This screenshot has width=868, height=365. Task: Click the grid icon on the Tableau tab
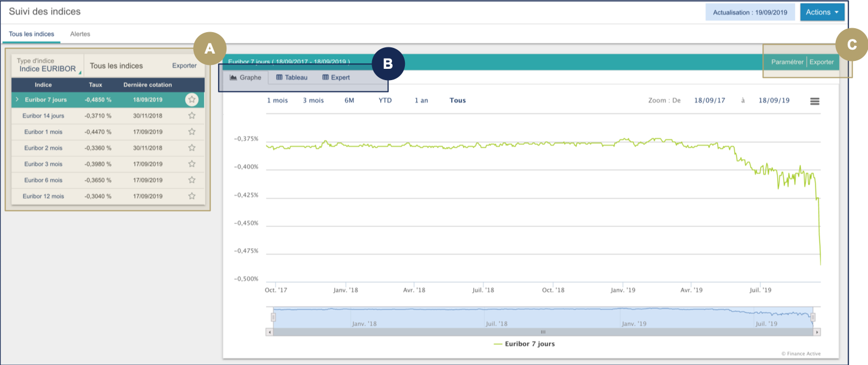pyautogui.click(x=280, y=77)
